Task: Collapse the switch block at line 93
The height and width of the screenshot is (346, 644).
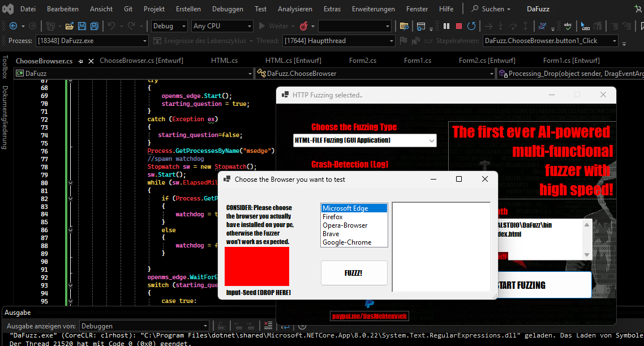Action: 70,285
